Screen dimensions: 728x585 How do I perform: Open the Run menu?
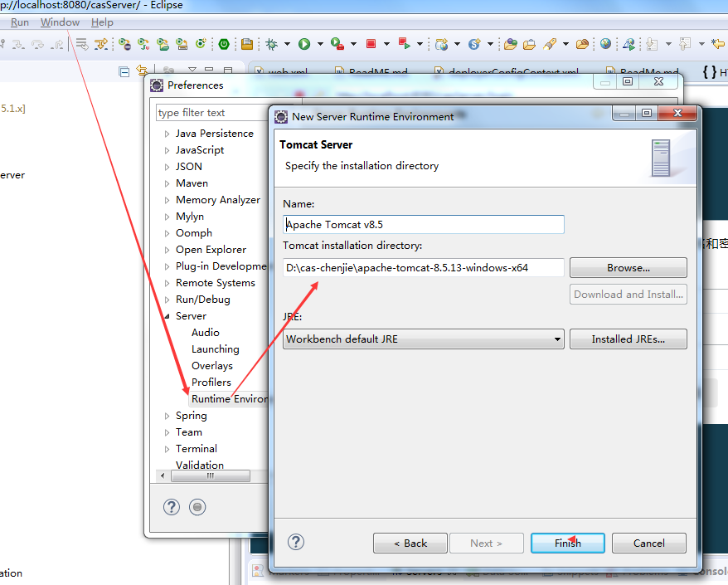pyautogui.click(x=20, y=22)
